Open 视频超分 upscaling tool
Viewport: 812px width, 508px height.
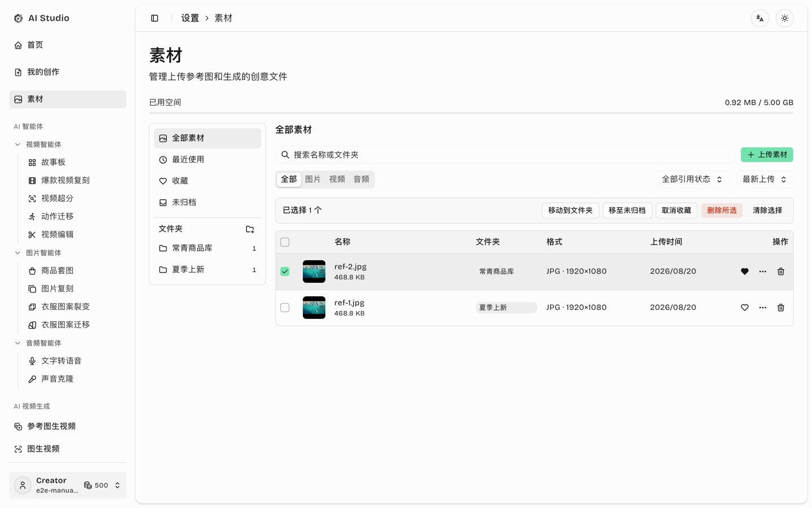(x=74, y=199)
